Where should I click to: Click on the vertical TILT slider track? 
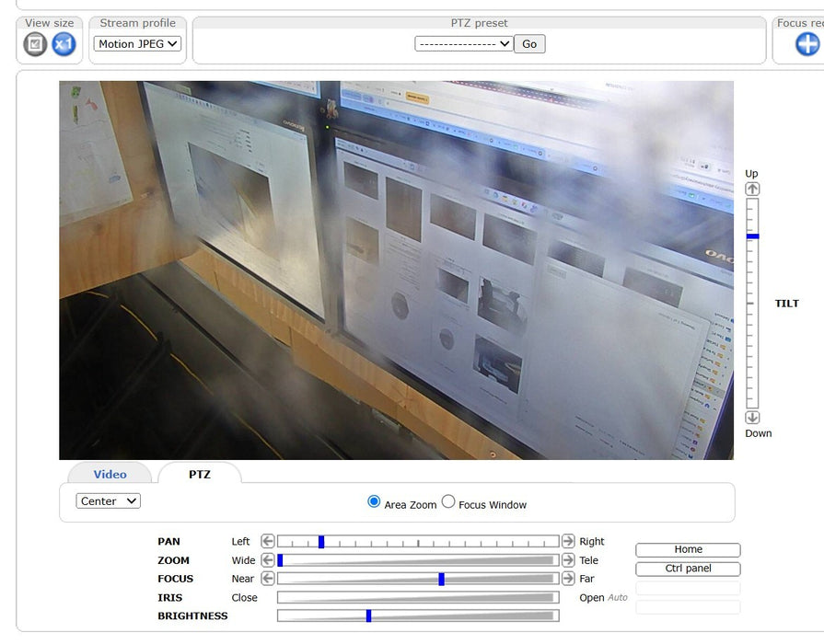click(752, 303)
